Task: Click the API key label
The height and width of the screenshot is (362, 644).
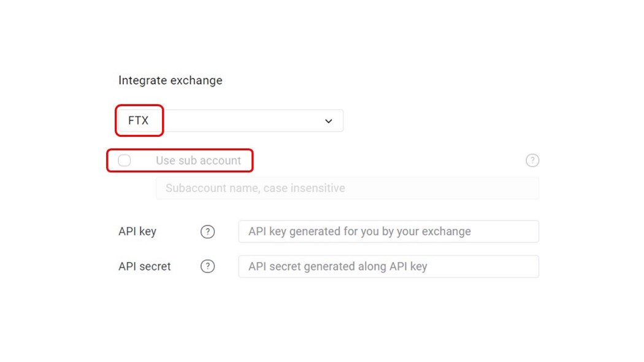Action: (137, 232)
